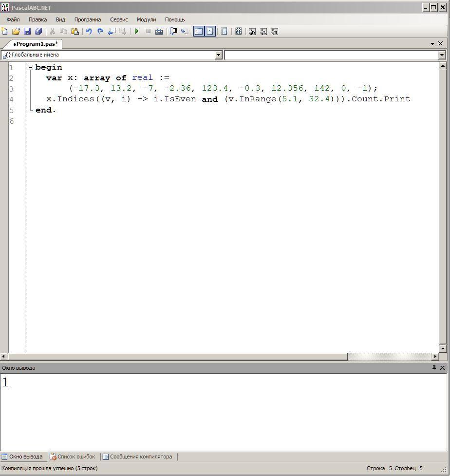Viewport: 450px width, 476px height.
Task: Click the PascalABC.NET title bar icon
Action: [x=5, y=7]
